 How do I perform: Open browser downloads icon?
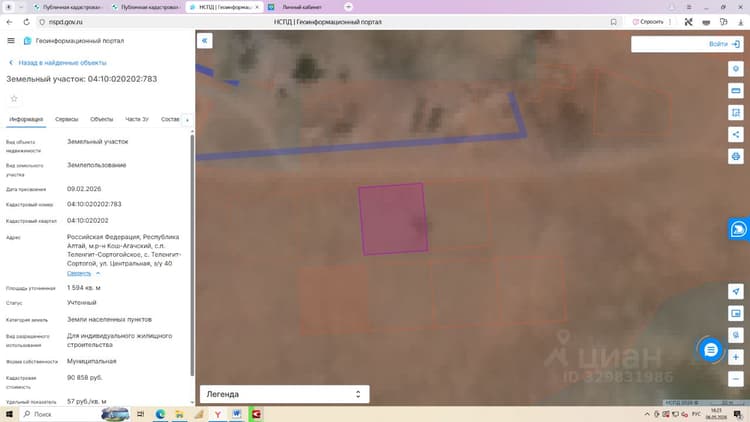[740, 22]
